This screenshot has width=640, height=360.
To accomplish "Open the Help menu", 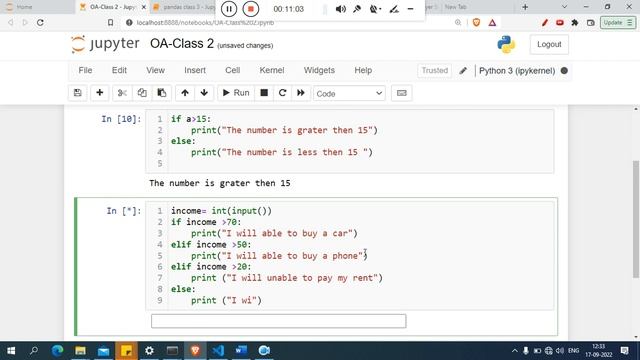I will (363, 70).
